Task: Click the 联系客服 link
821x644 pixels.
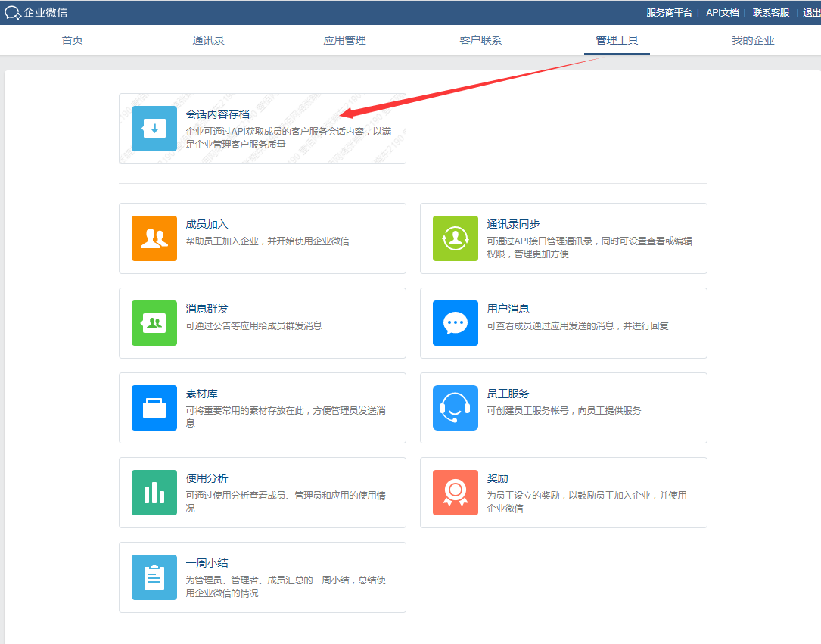Action: 770,13
